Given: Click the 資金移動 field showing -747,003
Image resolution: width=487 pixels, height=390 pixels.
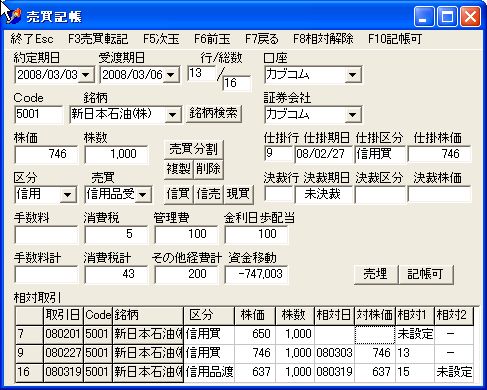Looking at the screenshot, I should [x=256, y=274].
